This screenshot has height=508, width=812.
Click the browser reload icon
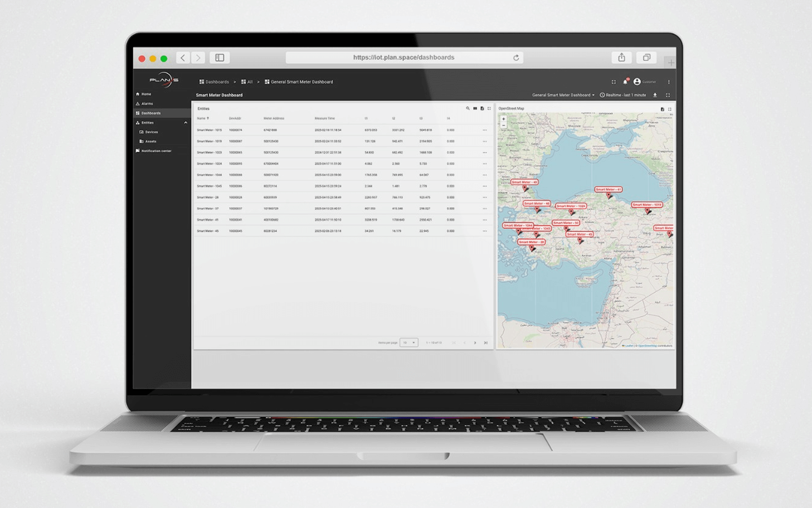tap(515, 58)
